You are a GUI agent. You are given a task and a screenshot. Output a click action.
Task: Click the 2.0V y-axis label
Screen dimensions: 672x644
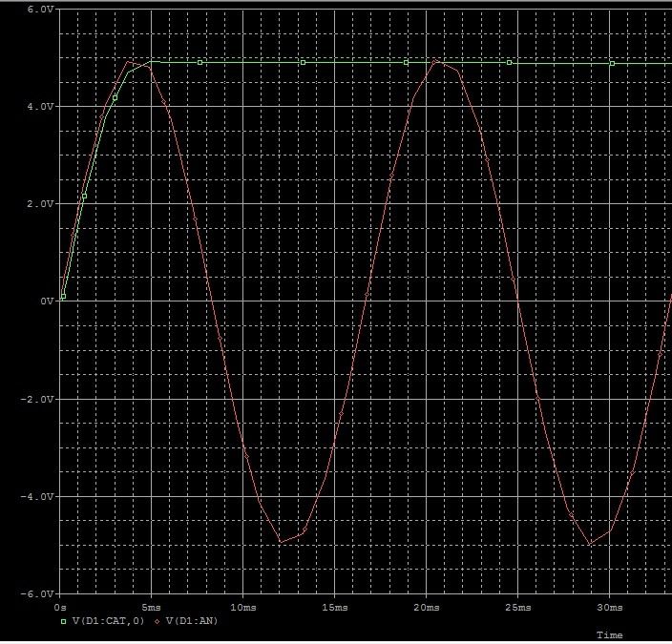[x=40, y=204]
